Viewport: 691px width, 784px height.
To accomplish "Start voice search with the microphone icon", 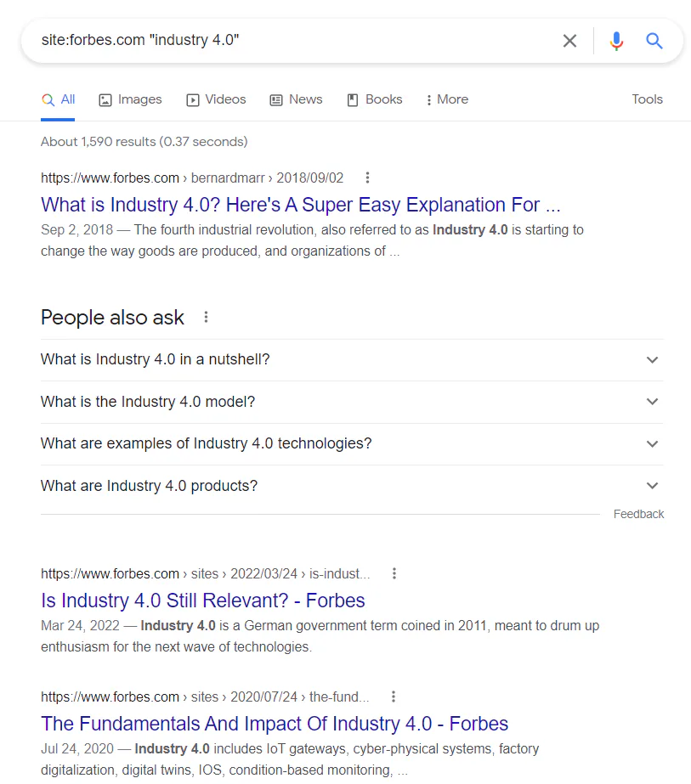I will [x=616, y=41].
